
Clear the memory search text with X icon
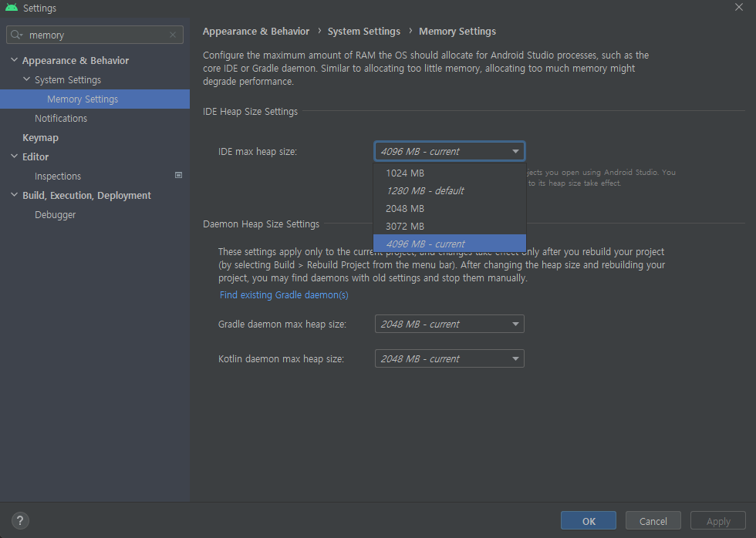pyautogui.click(x=173, y=35)
